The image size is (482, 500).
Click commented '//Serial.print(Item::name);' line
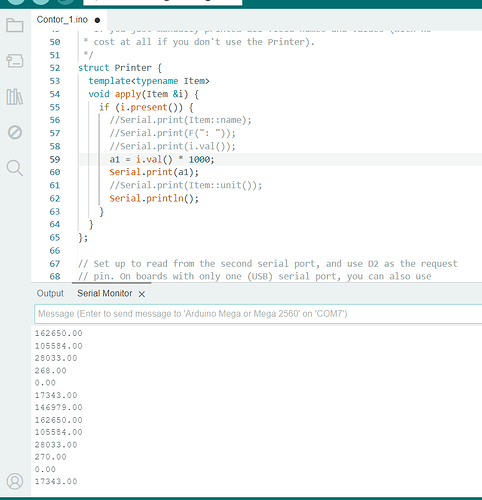[180, 120]
